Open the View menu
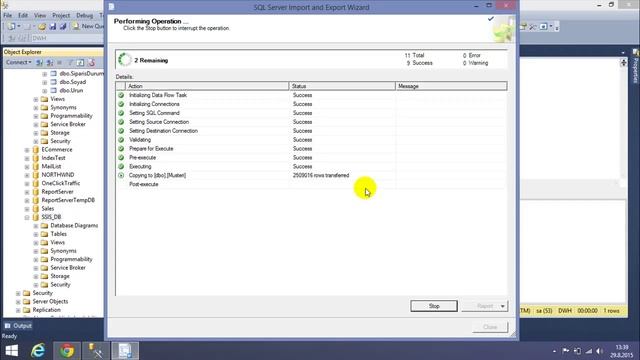This screenshot has height=360, width=640. click(x=40, y=16)
